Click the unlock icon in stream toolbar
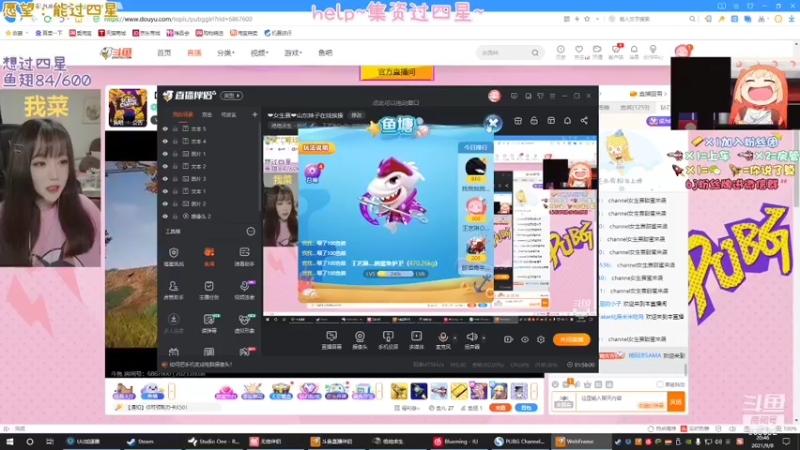This screenshot has width=800, height=450. (534, 121)
